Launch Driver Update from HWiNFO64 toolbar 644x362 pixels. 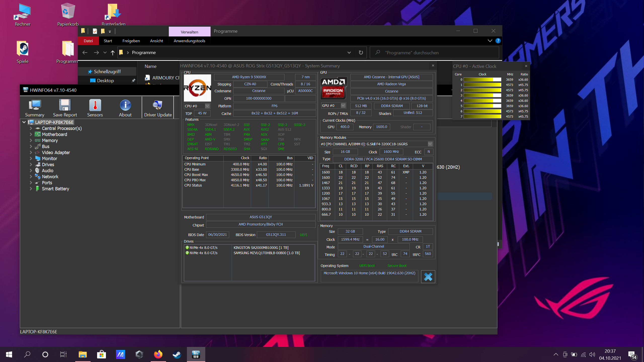[x=157, y=108]
